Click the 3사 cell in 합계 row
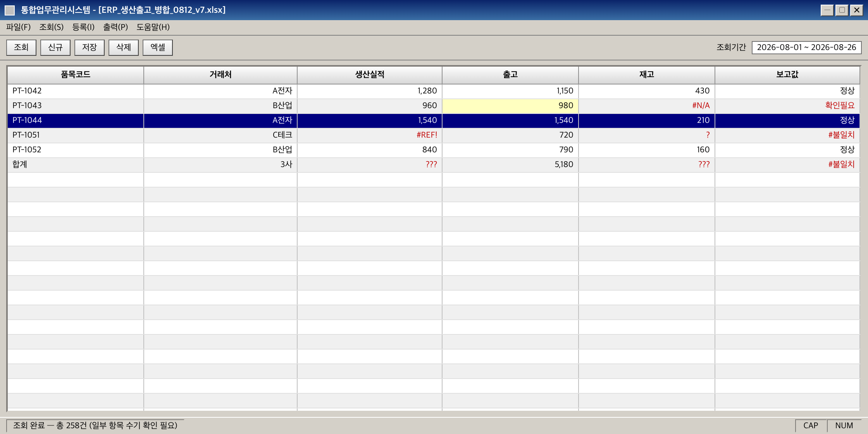The image size is (868, 434). [220, 165]
